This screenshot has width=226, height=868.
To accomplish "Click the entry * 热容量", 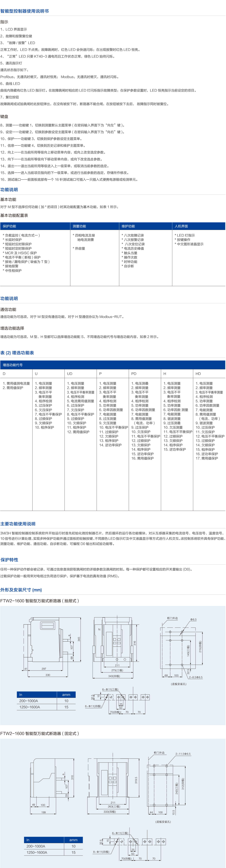I will tap(79, 248).
